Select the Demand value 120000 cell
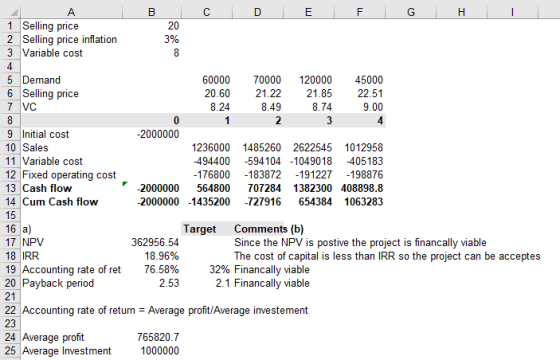 [x=309, y=80]
